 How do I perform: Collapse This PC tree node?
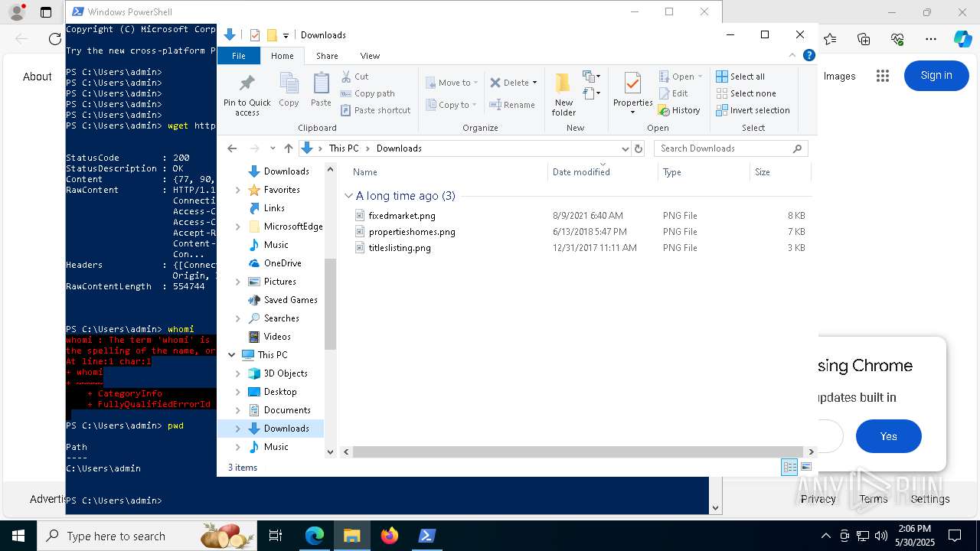tap(232, 355)
